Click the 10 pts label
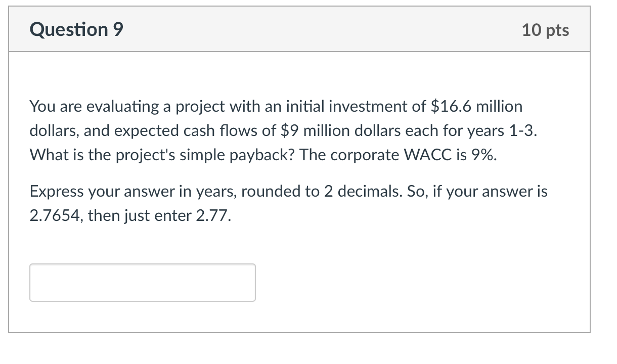Viewport: 617px width, 364px height. pos(545,29)
